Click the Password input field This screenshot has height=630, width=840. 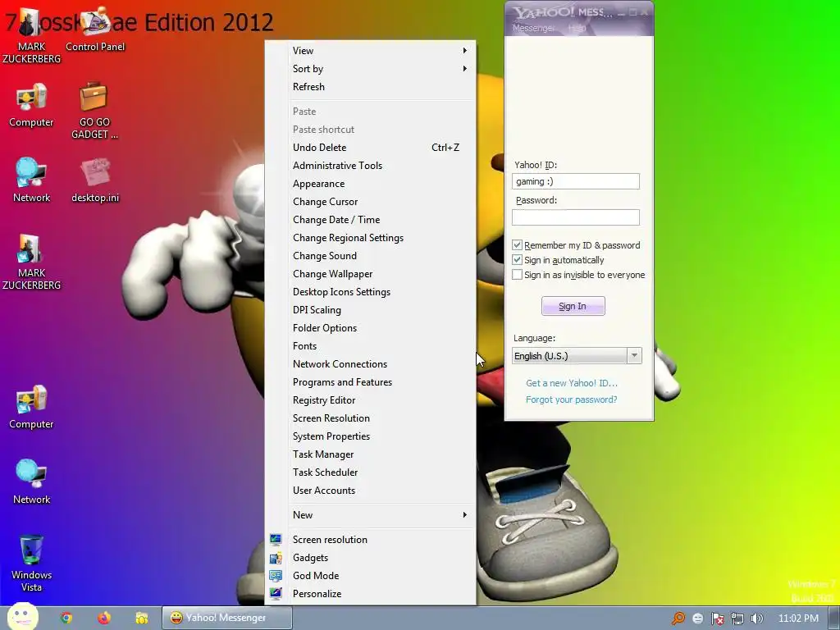coord(575,217)
